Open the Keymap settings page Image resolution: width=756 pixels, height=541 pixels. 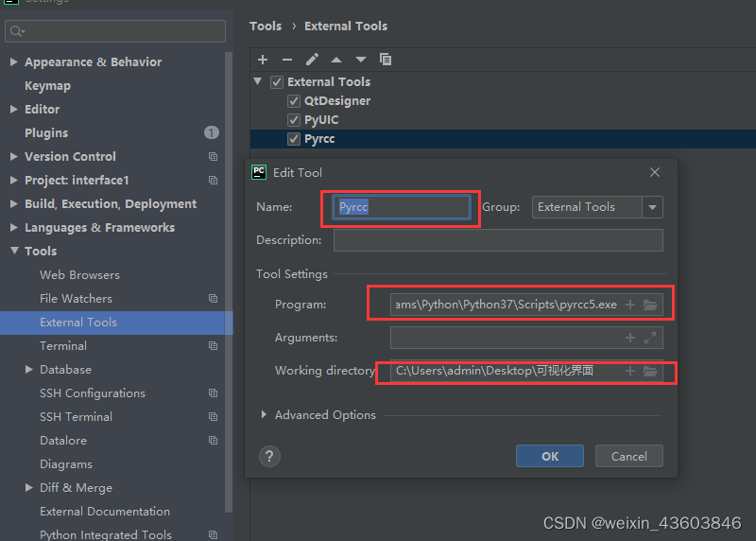pos(48,86)
